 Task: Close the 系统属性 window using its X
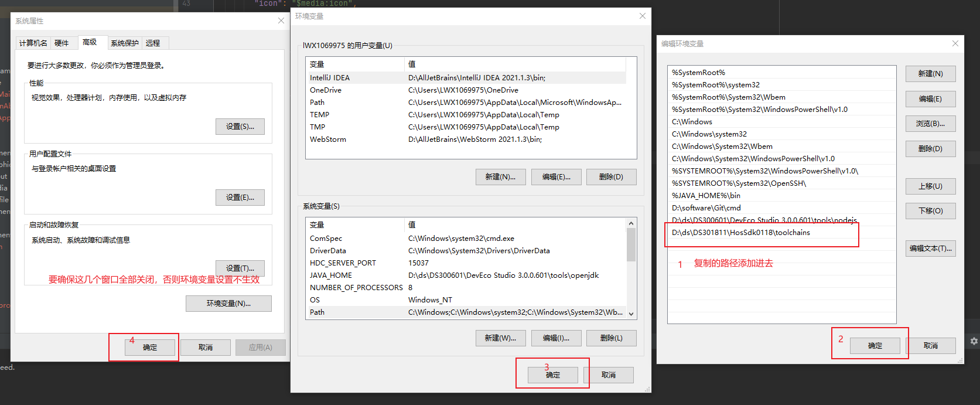pos(281,21)
